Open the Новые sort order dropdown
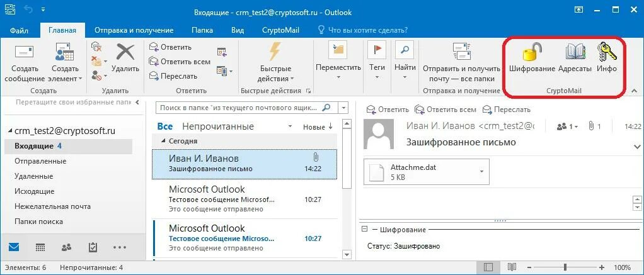Screen dimensions: 644x275 pos(318,127)
